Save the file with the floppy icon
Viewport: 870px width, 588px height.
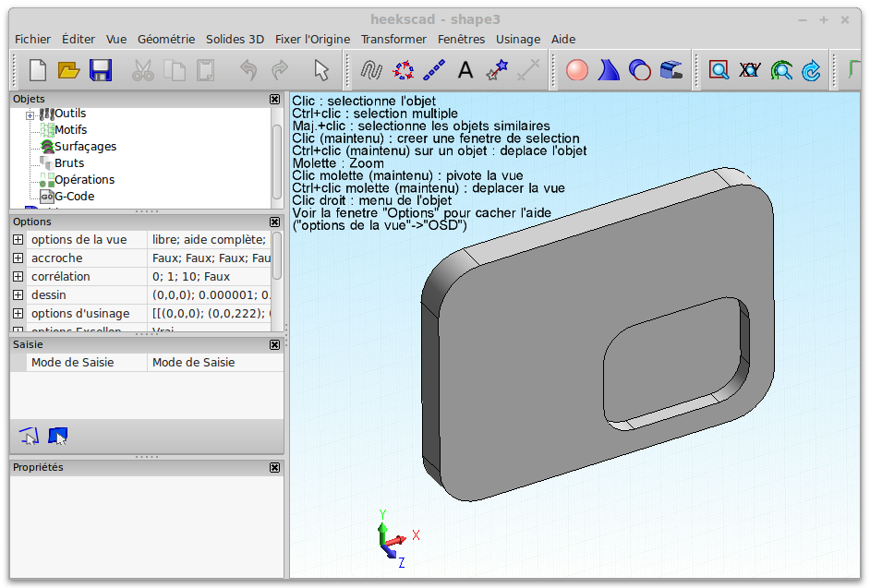point(100,70)
